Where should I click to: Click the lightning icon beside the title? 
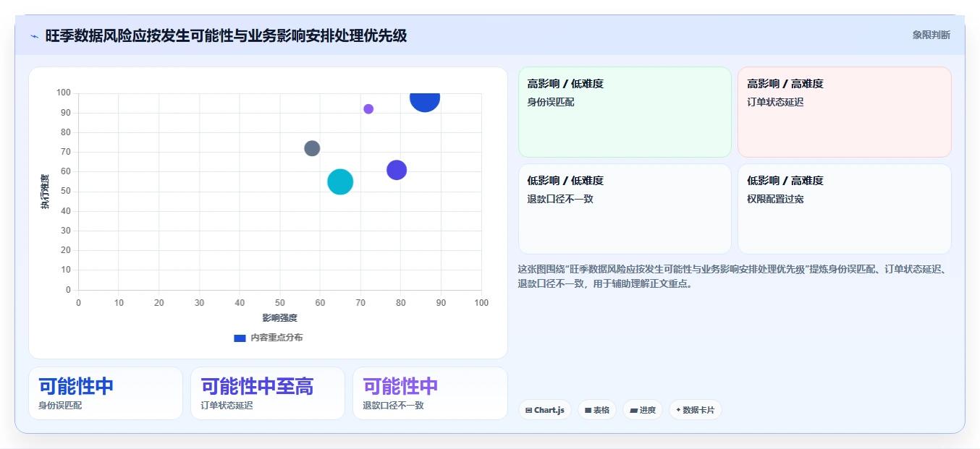click(x=34, y=36)
